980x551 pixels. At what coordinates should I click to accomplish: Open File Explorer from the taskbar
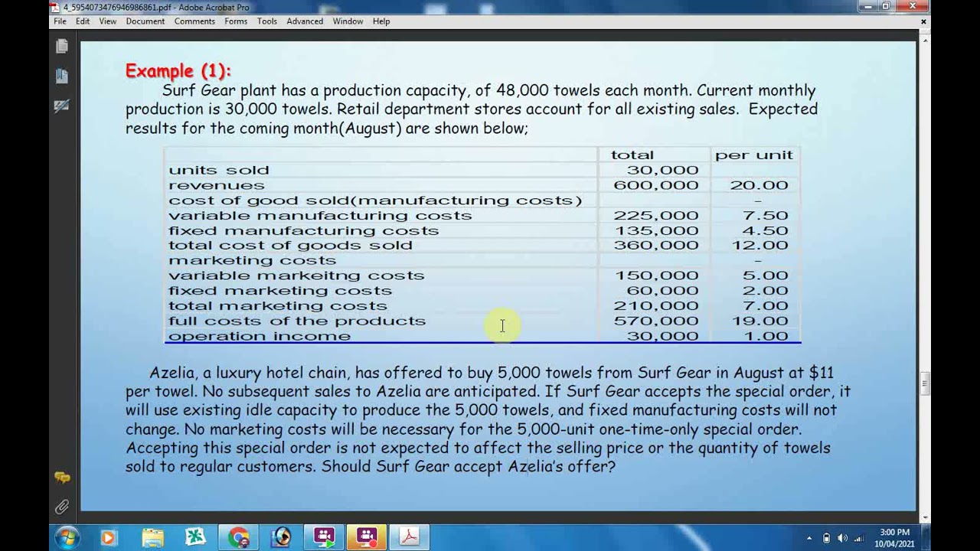coord(152,537)
